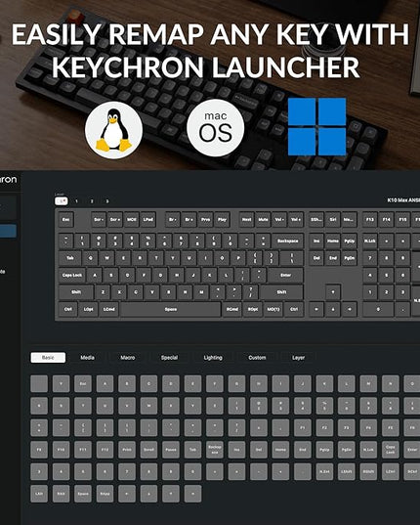Select the Special keycode tab
Image resolution: width=420 pixels, height=525 pixels.
[x=169, y=358]
